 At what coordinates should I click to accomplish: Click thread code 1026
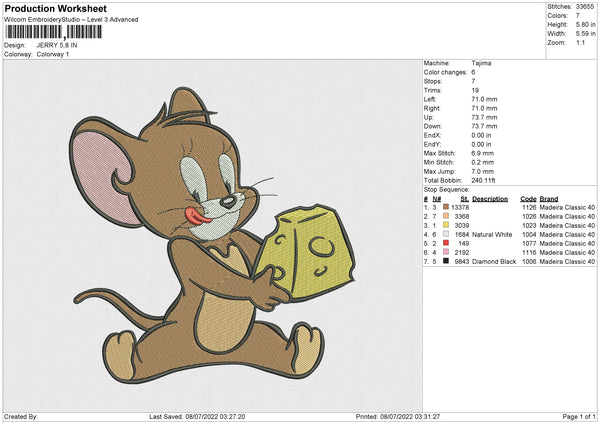[529, 217]
